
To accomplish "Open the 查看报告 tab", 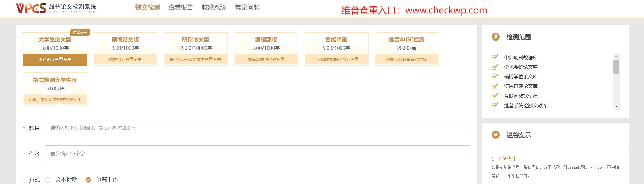I will point(181,7).
